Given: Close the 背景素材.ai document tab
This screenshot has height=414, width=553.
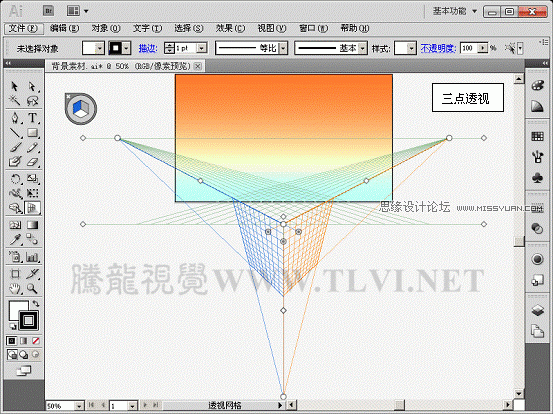Looking at the screenshot, I should [198, 66].
